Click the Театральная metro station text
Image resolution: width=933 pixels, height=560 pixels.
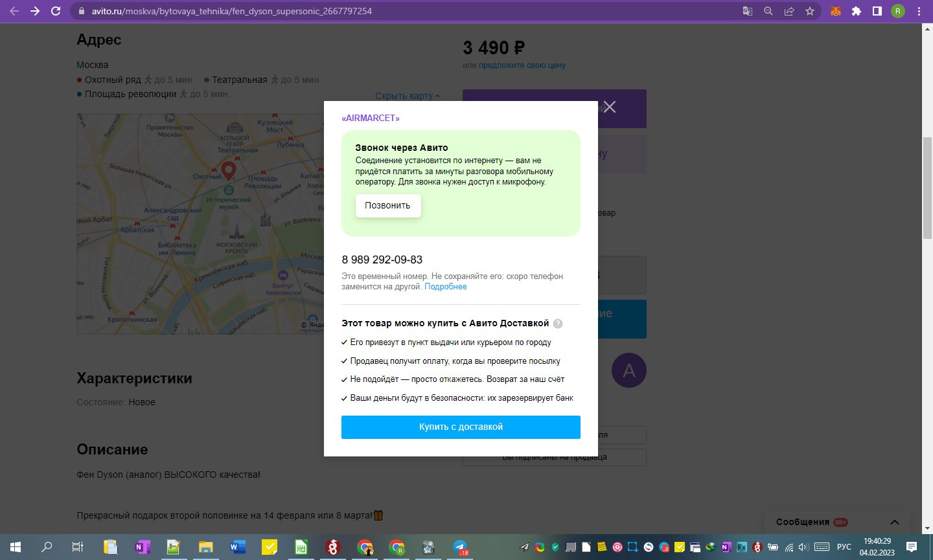pyautogui.click(x=240, y=80)
